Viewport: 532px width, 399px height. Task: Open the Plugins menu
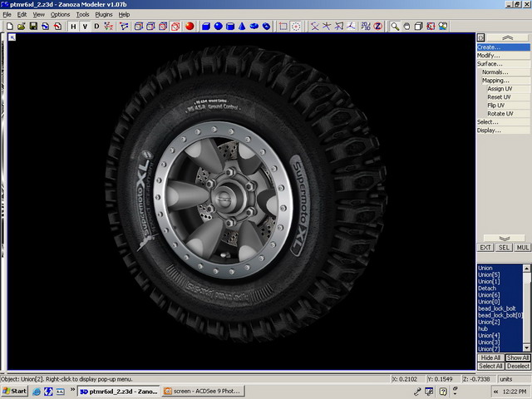coord(104,14)
